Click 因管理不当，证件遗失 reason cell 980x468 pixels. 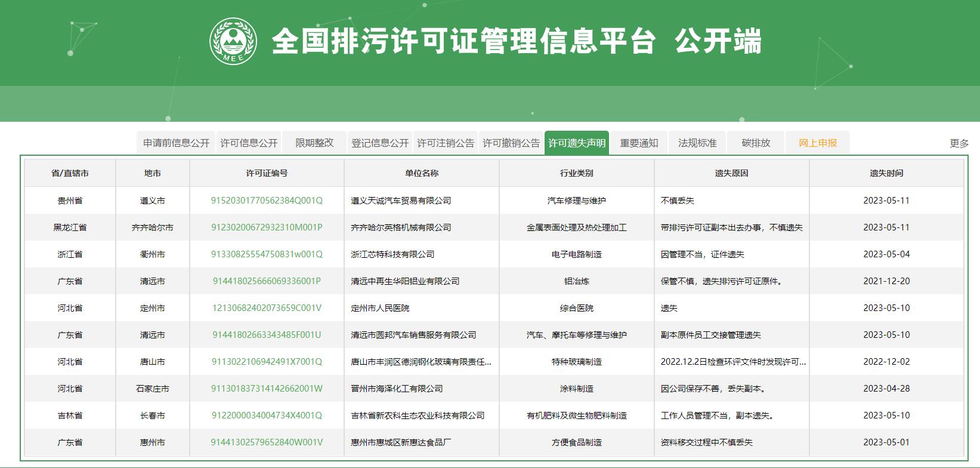731,254
